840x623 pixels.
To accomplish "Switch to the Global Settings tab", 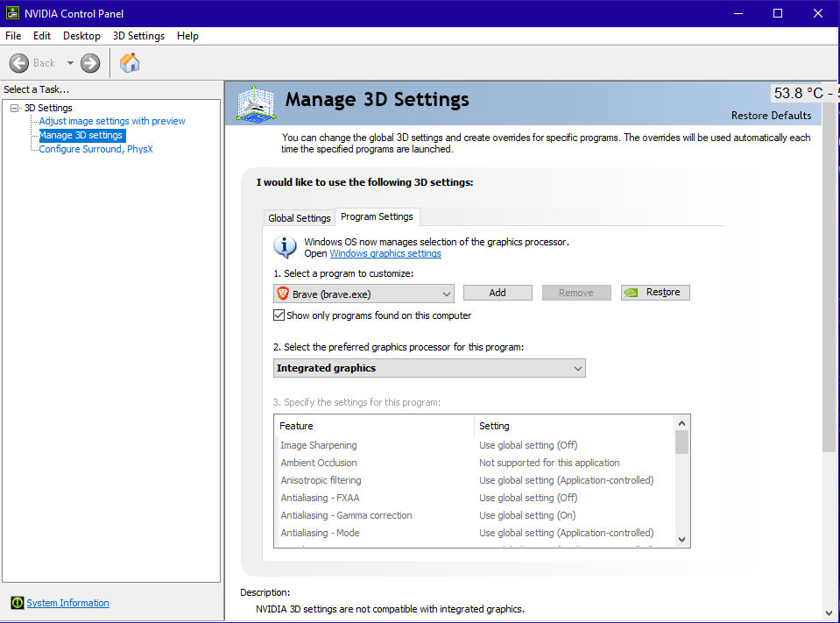I will click(299, 218).
